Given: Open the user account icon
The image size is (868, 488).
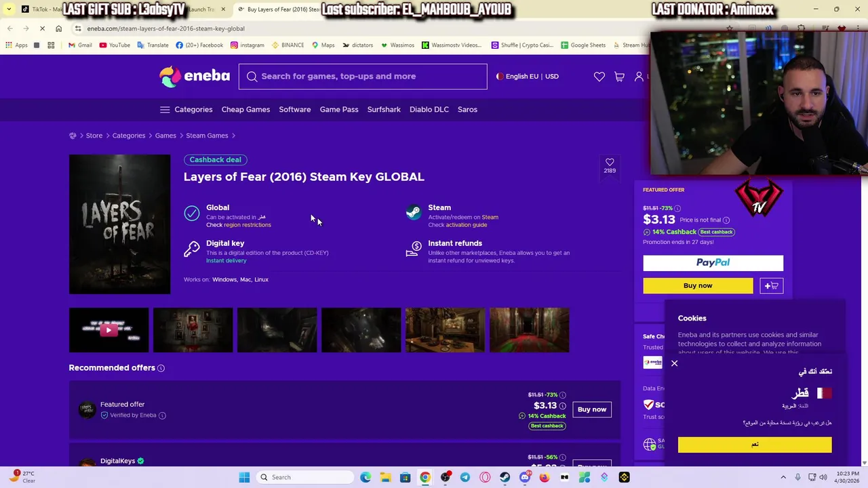Looking at the screenshot, I should [639, 77].
